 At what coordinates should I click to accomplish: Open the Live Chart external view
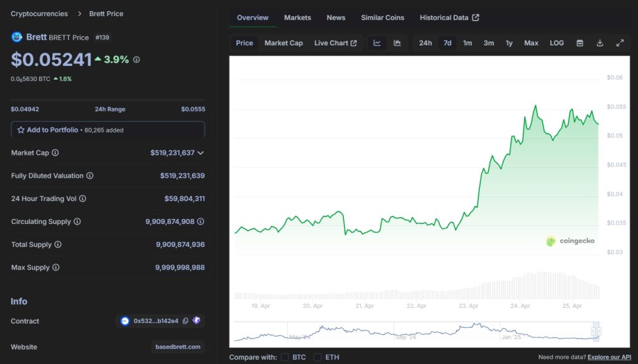tap(335, 43)
